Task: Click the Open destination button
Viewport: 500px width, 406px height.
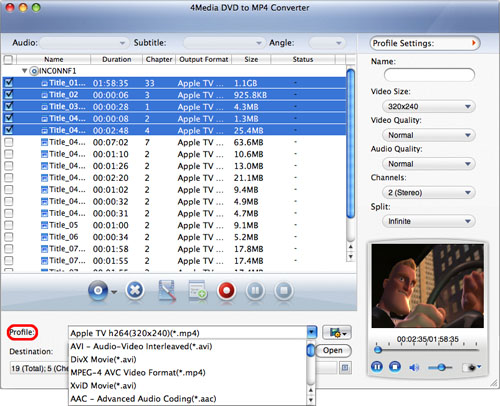Action: pyautogui.click(x=333, y=350)
